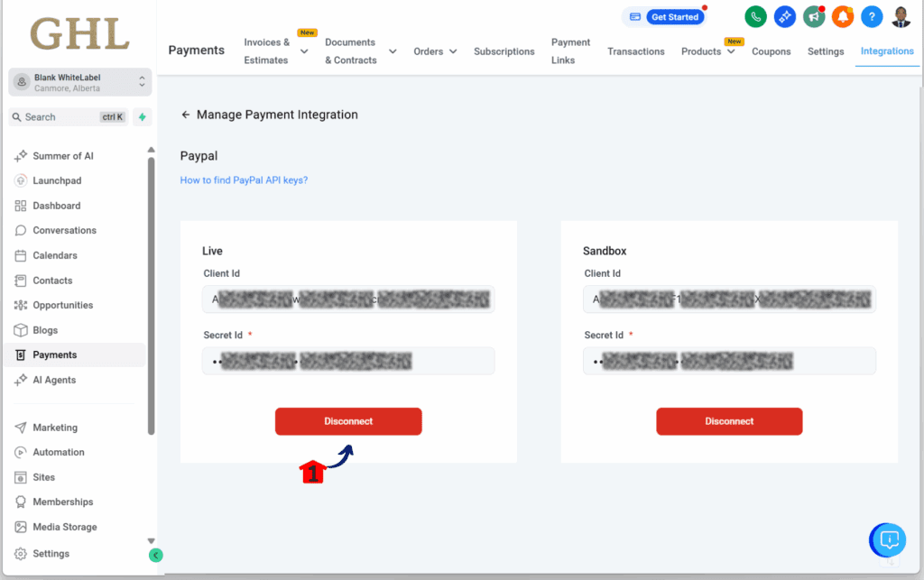Click the sidebar scroll up arrow
Viewport: 924px width, 580px height.
pos(151,150)
